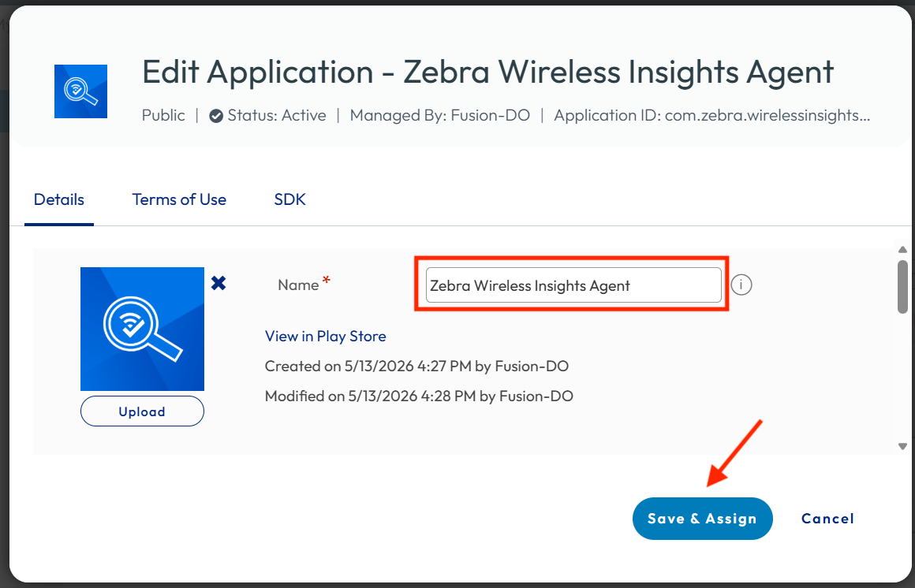
Task: Click 'Managed By: Fusion-DO' text
Action: (440, 116)
